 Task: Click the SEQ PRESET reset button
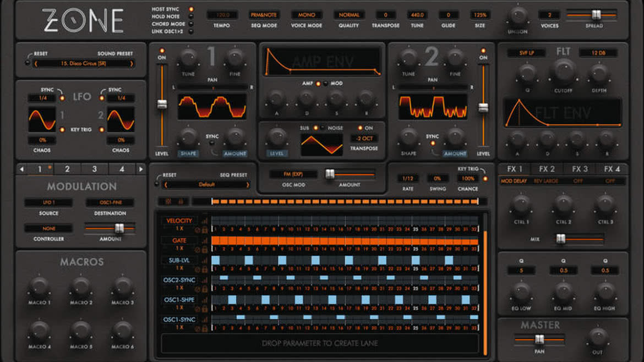(156, 184)
